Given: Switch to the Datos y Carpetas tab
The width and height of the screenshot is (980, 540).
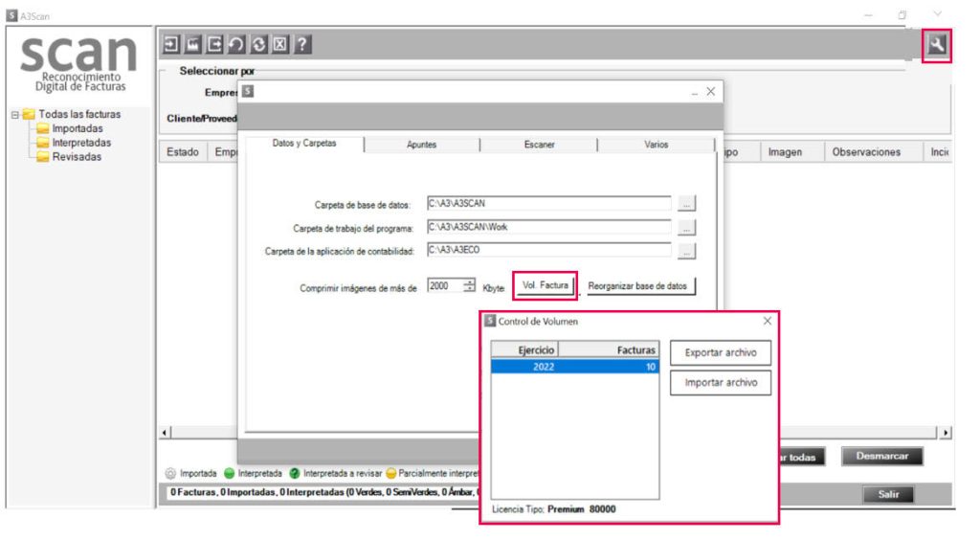Looking at the screenshot, I should tap(304, 144).
